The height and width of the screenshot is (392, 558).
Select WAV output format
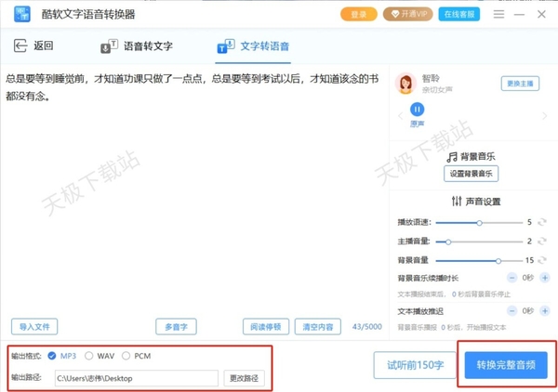(x=89, y=356)
